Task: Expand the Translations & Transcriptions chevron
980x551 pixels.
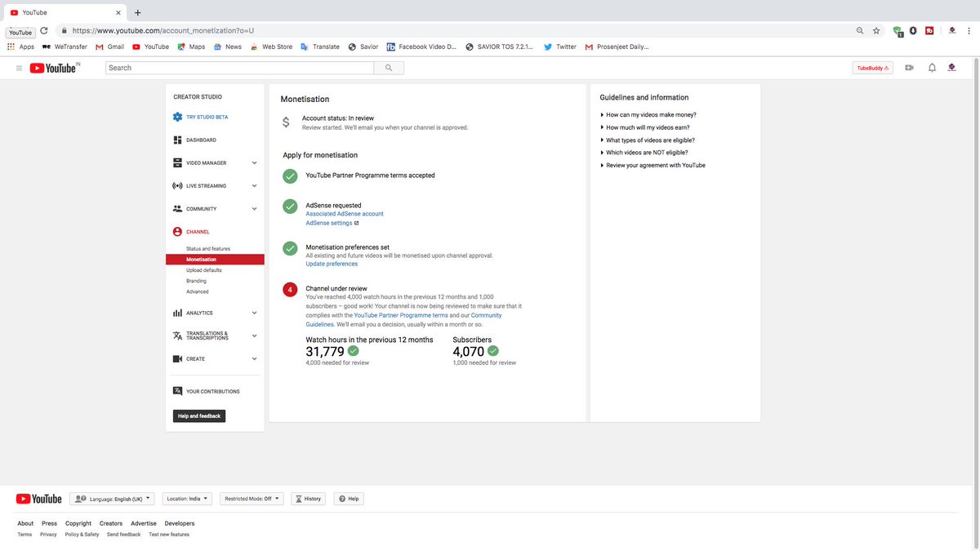Action: (254, 335)
